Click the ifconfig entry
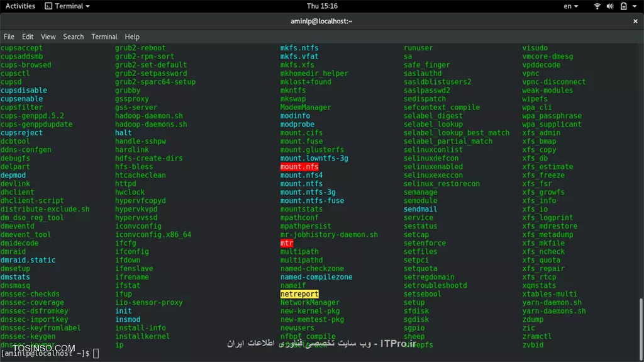644x362 pixels. [x=132, y=251]
